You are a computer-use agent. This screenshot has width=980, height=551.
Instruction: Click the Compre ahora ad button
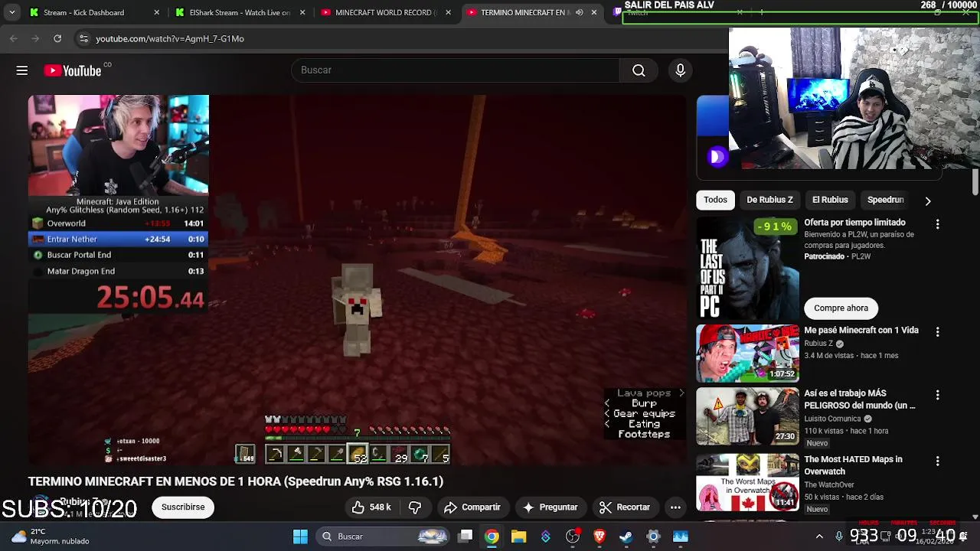coord(841,308)
